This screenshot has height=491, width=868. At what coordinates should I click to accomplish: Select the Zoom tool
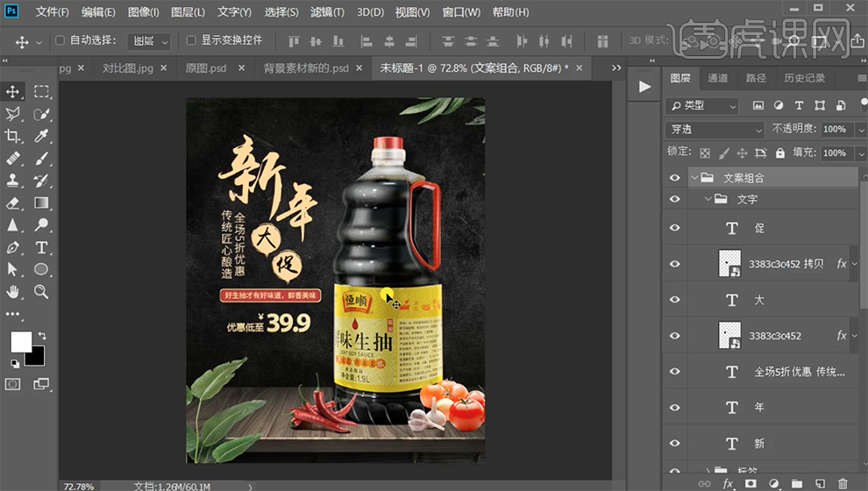pyautogui.click(x=41, y=292)
